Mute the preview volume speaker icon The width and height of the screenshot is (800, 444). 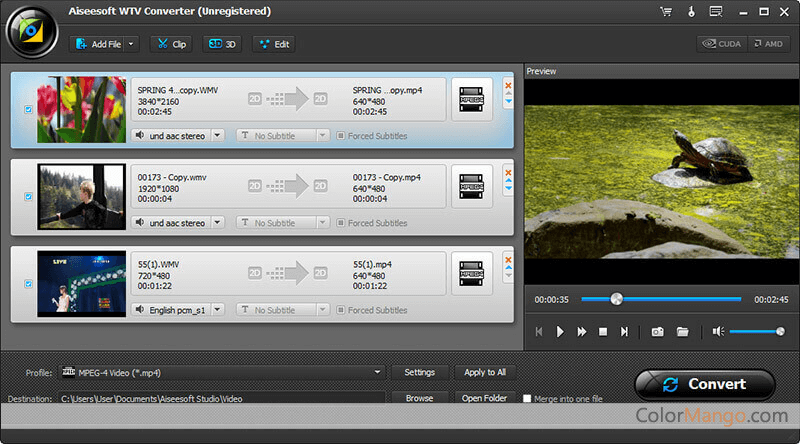(x=717, y=331)
